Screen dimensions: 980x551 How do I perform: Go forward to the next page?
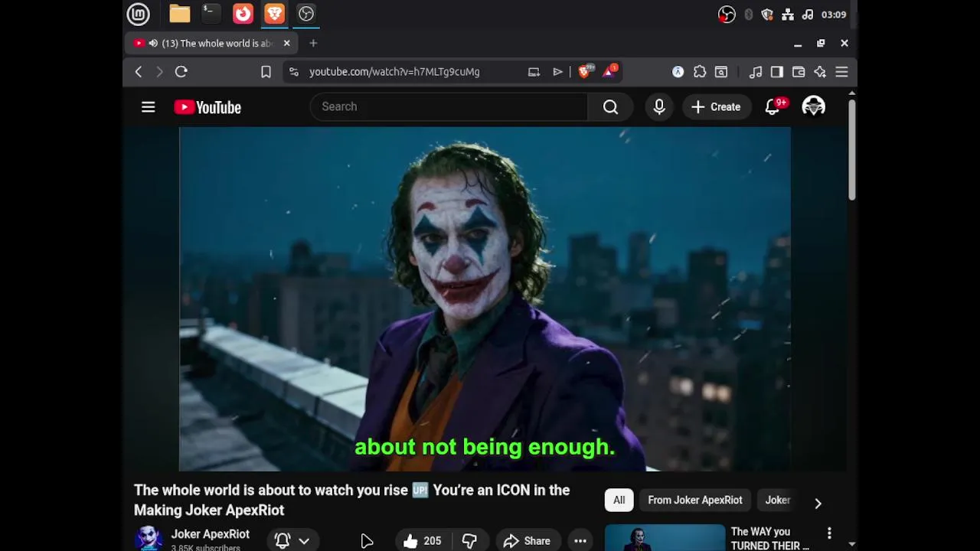pyautogui.click(x=159, y=72)
